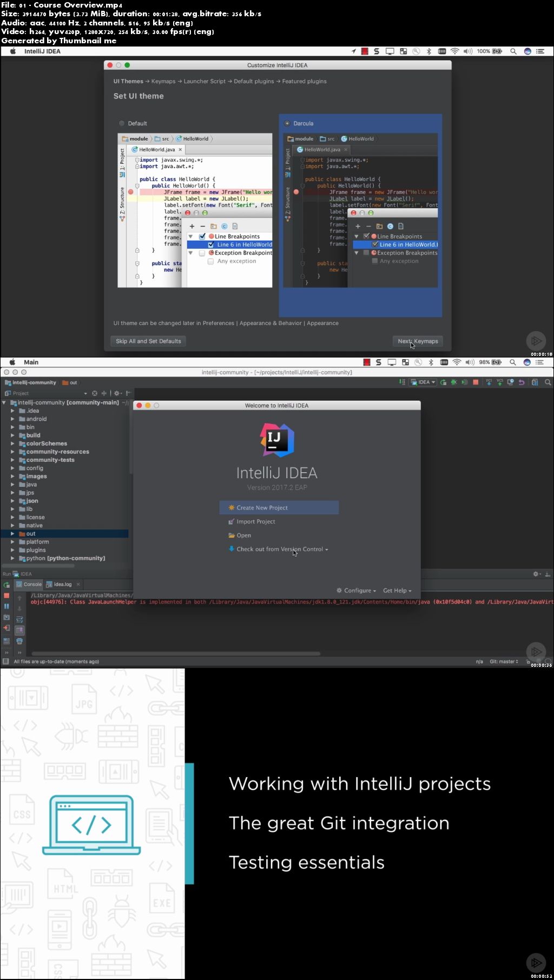
Task: Close the idea.log tab
Action: (78, 584)
